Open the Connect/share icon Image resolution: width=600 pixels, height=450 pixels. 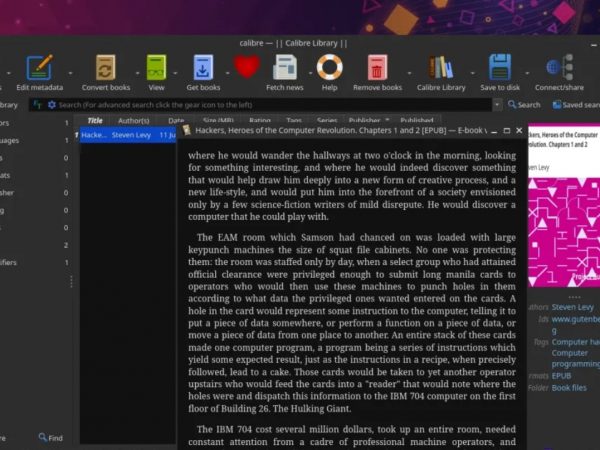pyautogui.click(x=559, y=67)
